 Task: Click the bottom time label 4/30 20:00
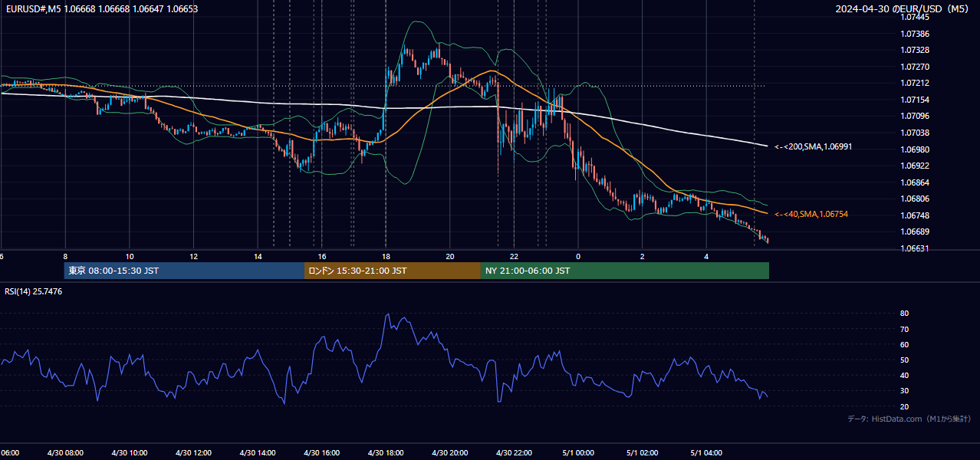click(450, 453)
